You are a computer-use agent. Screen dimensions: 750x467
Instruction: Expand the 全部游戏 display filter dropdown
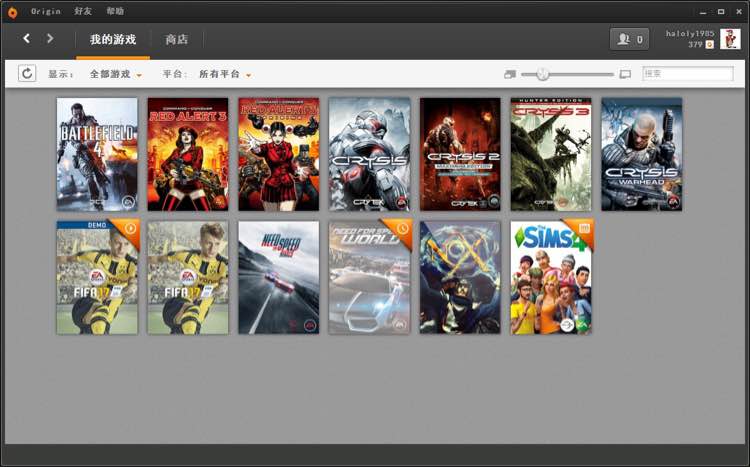116,74
